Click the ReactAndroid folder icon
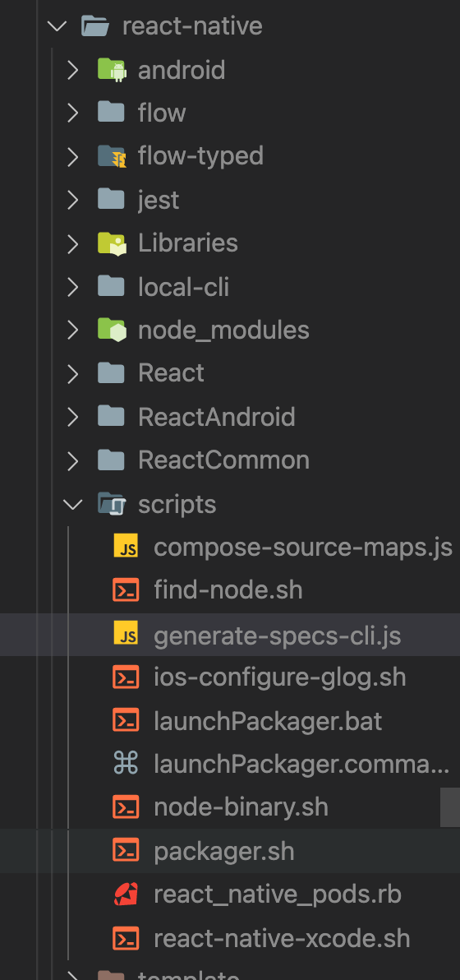Image resolution: width=460 pixels, height=980 pixels. [x=111, y=416]
